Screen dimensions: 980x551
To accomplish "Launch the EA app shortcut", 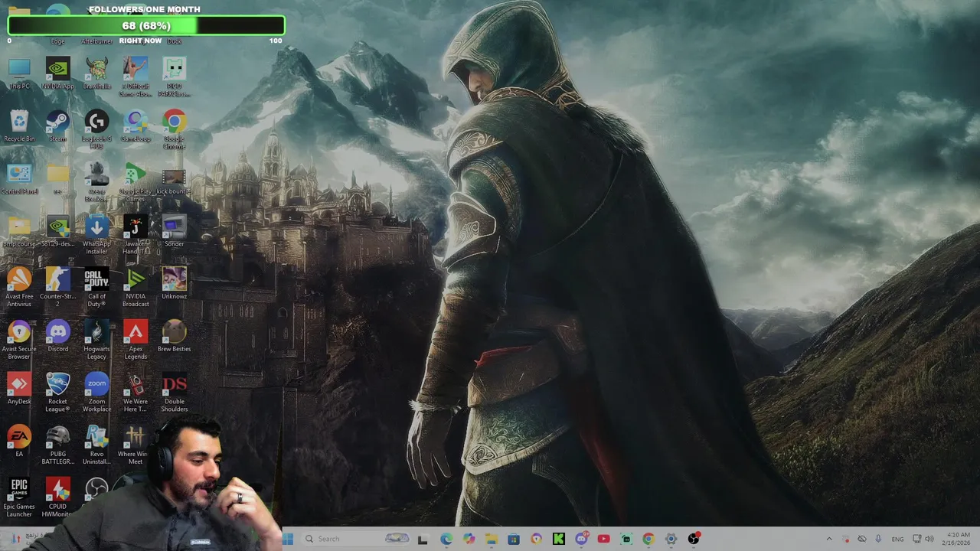I will click(19, 442).
